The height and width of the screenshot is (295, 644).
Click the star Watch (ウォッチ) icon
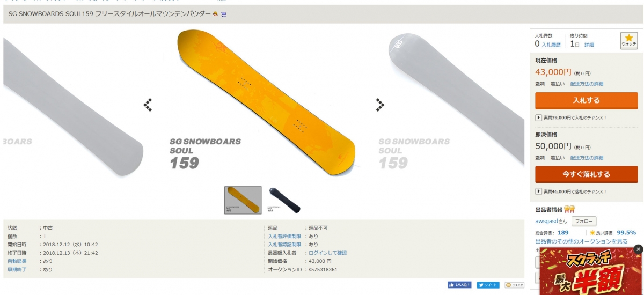(629, 41)
